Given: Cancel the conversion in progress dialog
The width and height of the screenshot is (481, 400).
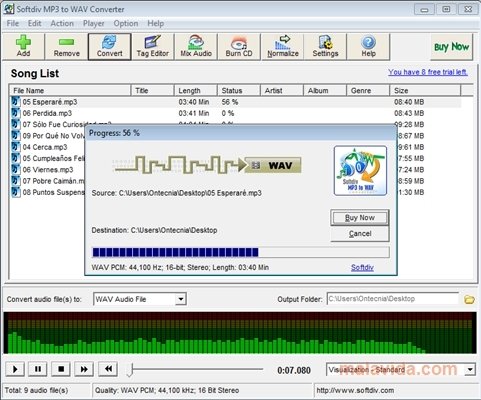Looking at the screenshot, I should pyautogui.click(x=360, y=234).
